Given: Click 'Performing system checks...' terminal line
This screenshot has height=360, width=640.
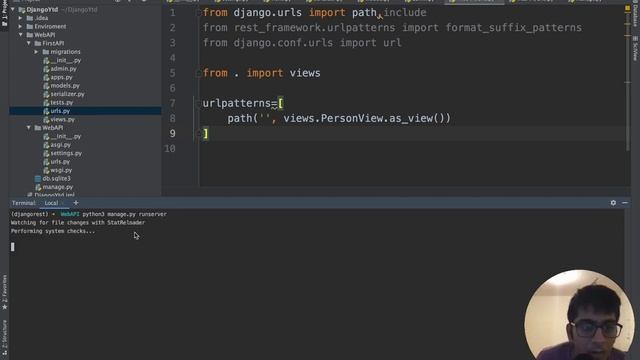Looking at the screenshot, I should point(53,231).
